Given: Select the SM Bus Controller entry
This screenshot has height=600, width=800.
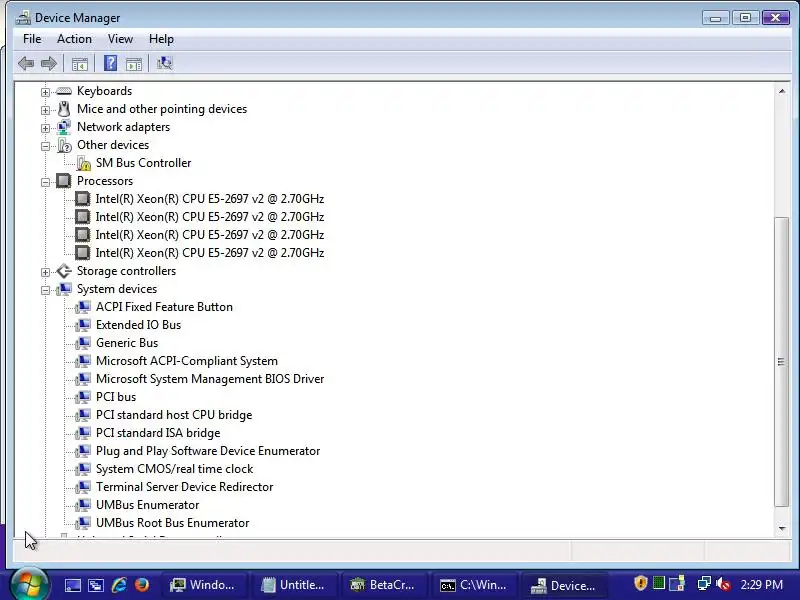Looking at the screenshot, I should (143, 163).
